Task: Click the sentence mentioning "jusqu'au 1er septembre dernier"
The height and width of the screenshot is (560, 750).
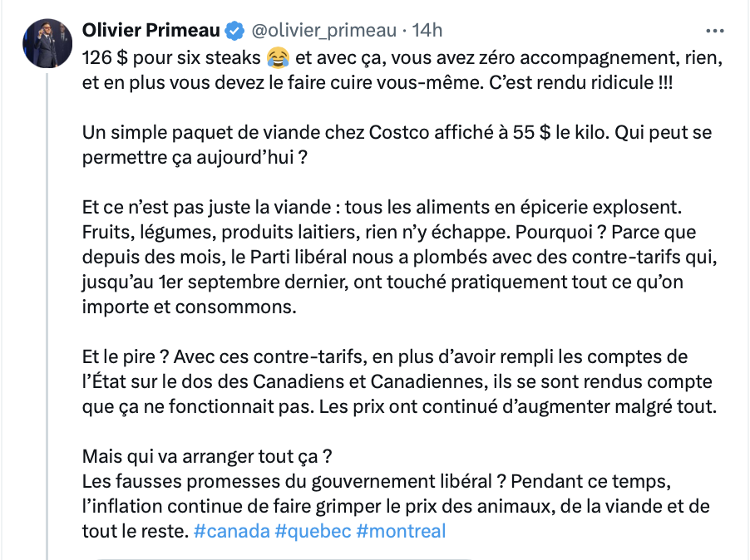Action: pyautogui.click(x=382, y=282)
